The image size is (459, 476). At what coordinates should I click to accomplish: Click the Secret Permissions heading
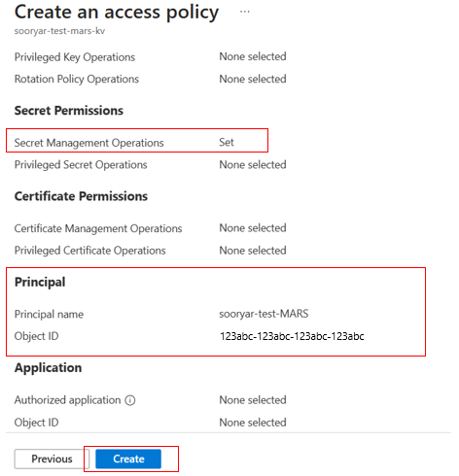[x=69, y=111]
